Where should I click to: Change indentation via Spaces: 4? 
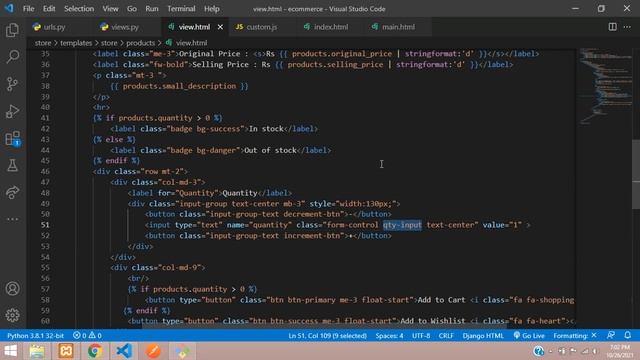(x=389, y=336)
